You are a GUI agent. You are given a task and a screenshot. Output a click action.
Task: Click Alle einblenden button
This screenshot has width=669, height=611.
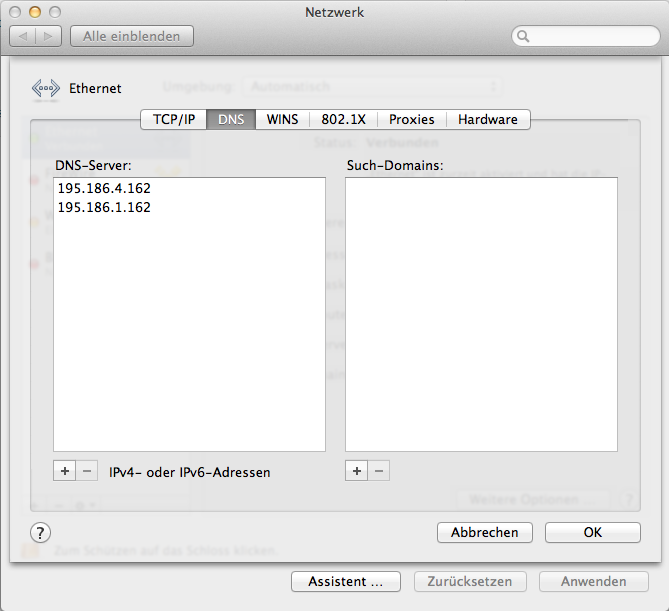click(x=131, y=36)
